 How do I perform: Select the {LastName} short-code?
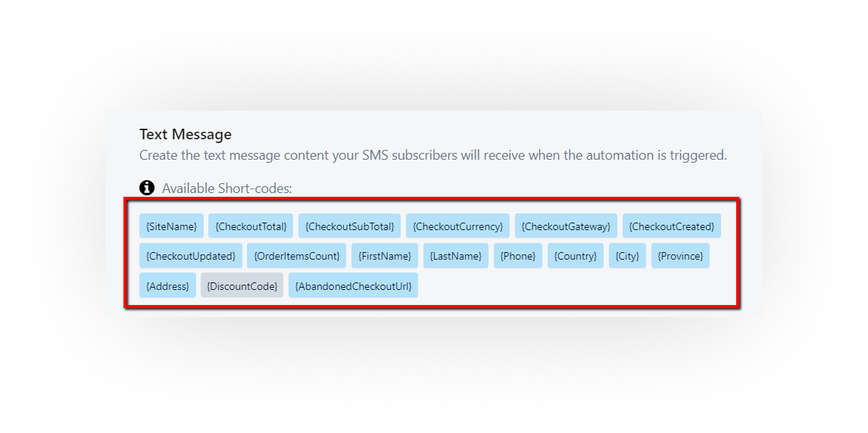(456, 256)
